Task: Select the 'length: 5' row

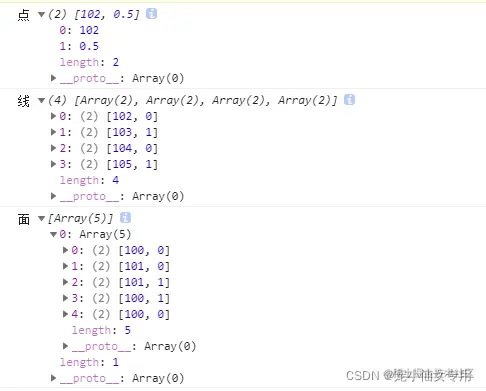Action: coord(101,330)
